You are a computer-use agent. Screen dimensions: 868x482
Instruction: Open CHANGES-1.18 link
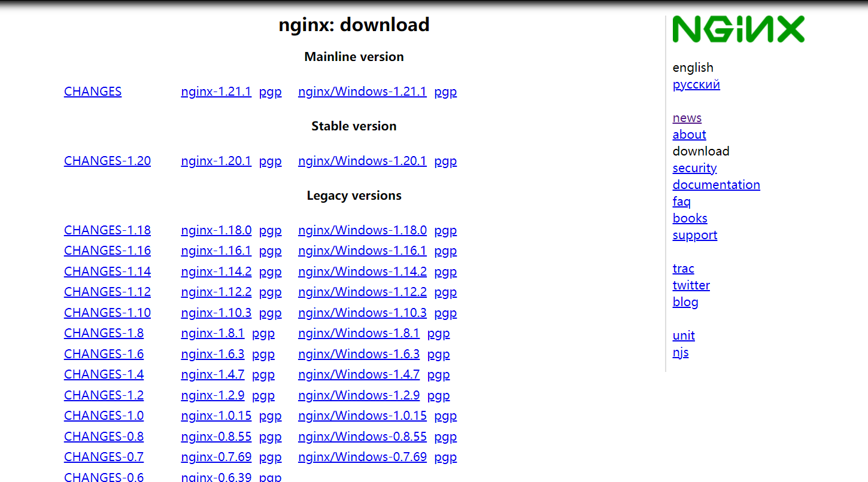(107, 230)
